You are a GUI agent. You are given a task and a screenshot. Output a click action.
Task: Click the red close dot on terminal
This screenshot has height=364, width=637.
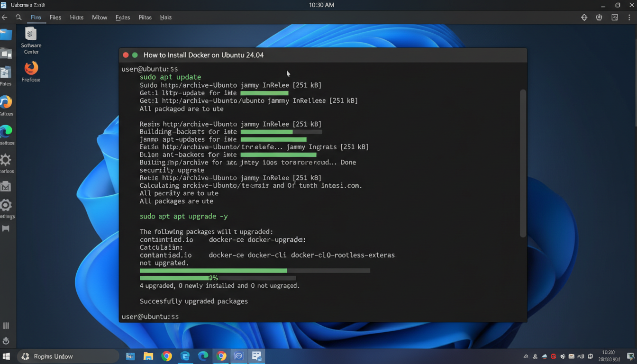click(126, 55)
